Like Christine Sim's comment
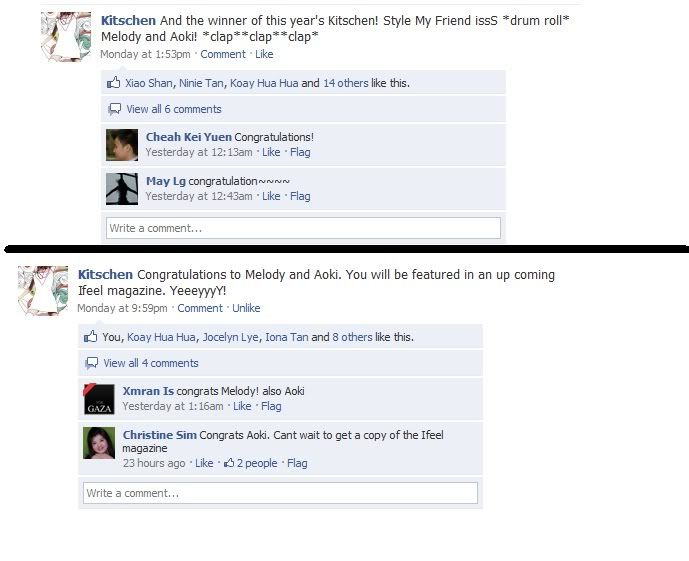The height and width of the screenshot is (561, 689). (x=204, y=463)
